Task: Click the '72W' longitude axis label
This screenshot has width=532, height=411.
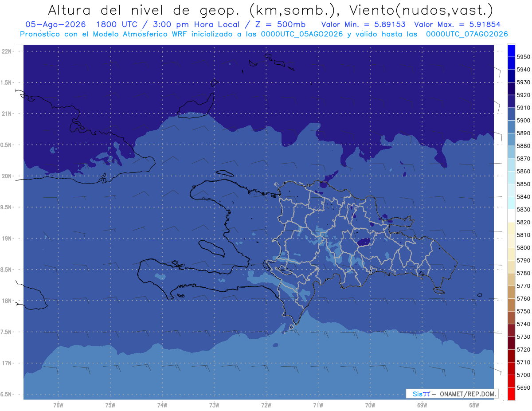Action: [x=266, y=405]
